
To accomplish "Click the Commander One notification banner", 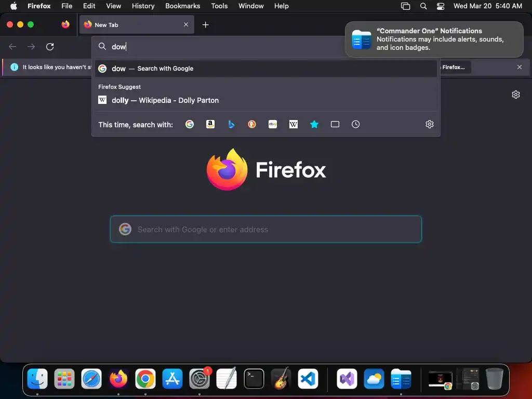I will pos(434,39).
